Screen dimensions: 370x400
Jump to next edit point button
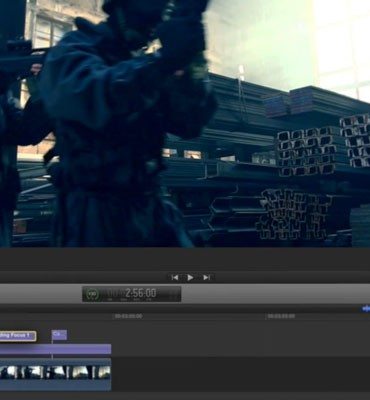(206, 277)
